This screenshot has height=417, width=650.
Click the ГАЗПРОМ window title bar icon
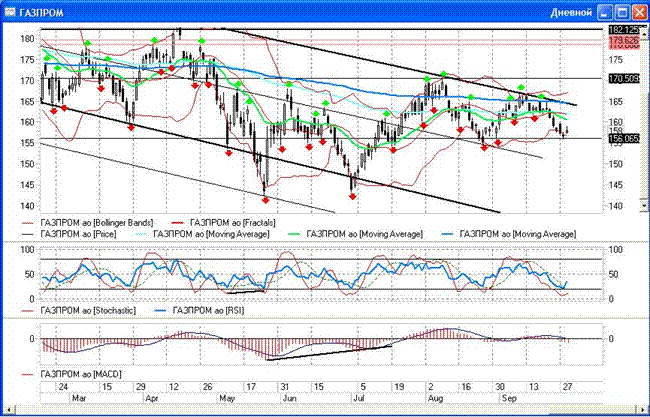10,13
